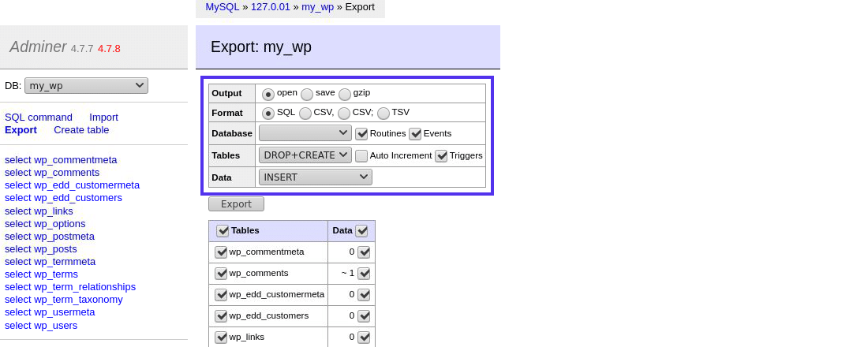Open the SQL command link
This screenshot has height=347, width=868.
click(x=39, y=117)
